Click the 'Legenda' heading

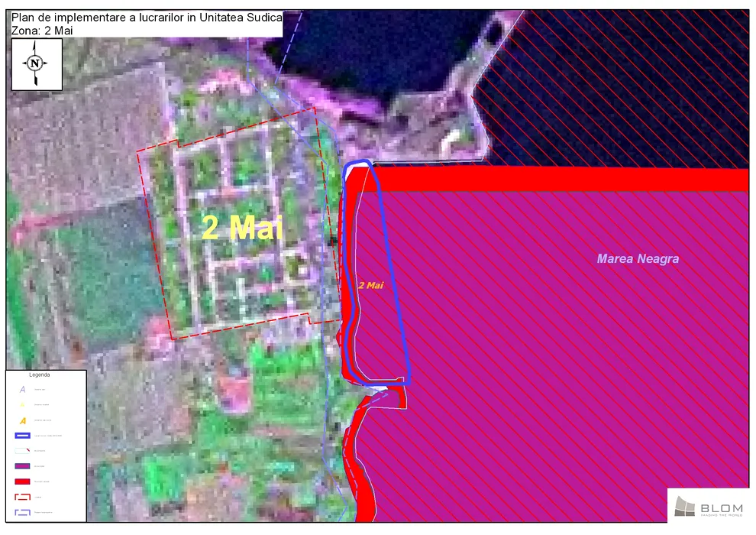pyautogui.click(x=39, y=375)
